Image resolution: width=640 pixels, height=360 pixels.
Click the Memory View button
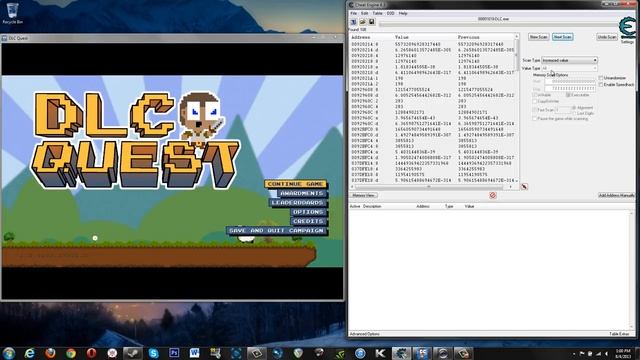[364, 196]
